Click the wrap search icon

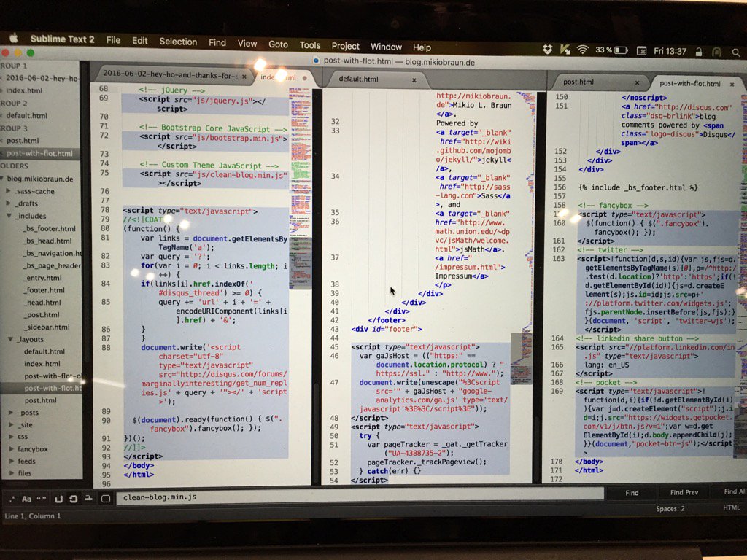[73, 499]
